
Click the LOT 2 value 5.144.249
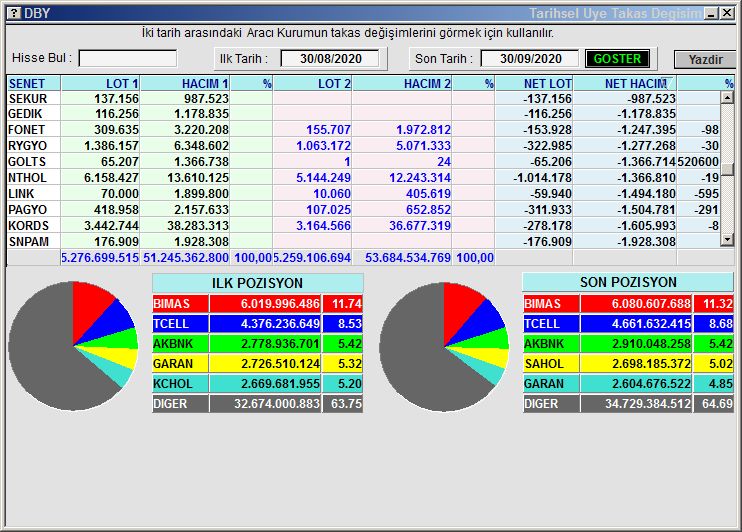pyautogui.click(x=323, y=178)
